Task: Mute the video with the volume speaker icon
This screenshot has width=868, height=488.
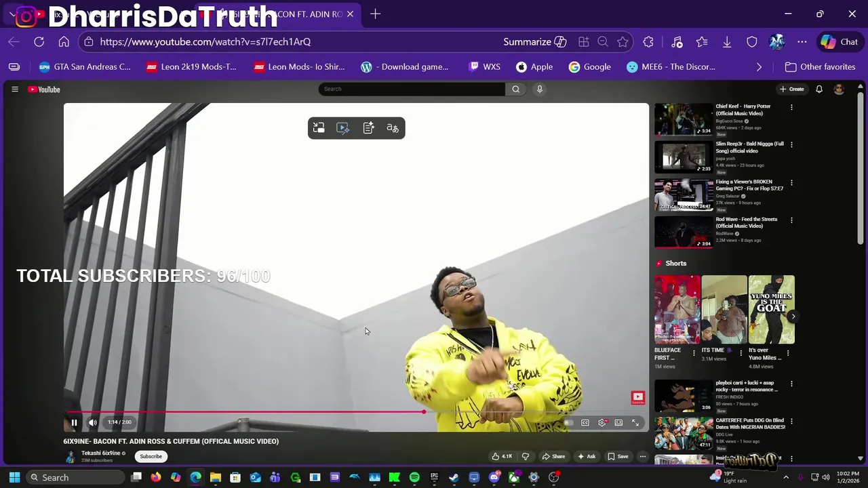Action: tap(93, 422)
